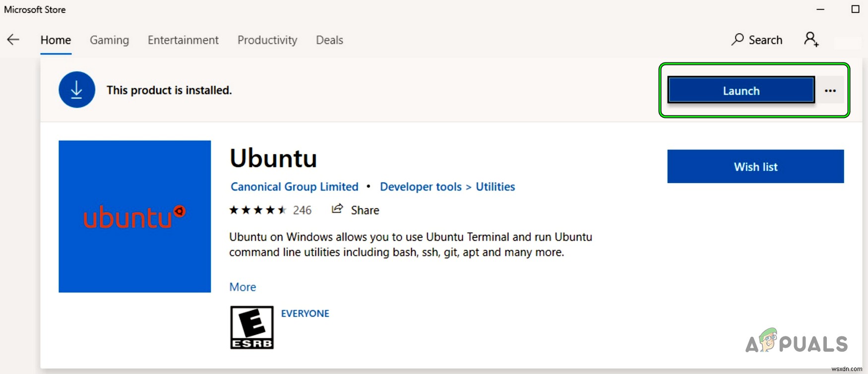
Task: Expand the More description link
Action: pyautogui.click(x=243, y=287)
